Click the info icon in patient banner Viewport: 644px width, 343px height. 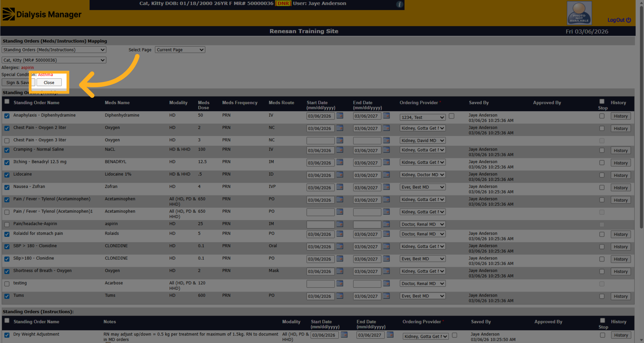(x=400, y=4)
